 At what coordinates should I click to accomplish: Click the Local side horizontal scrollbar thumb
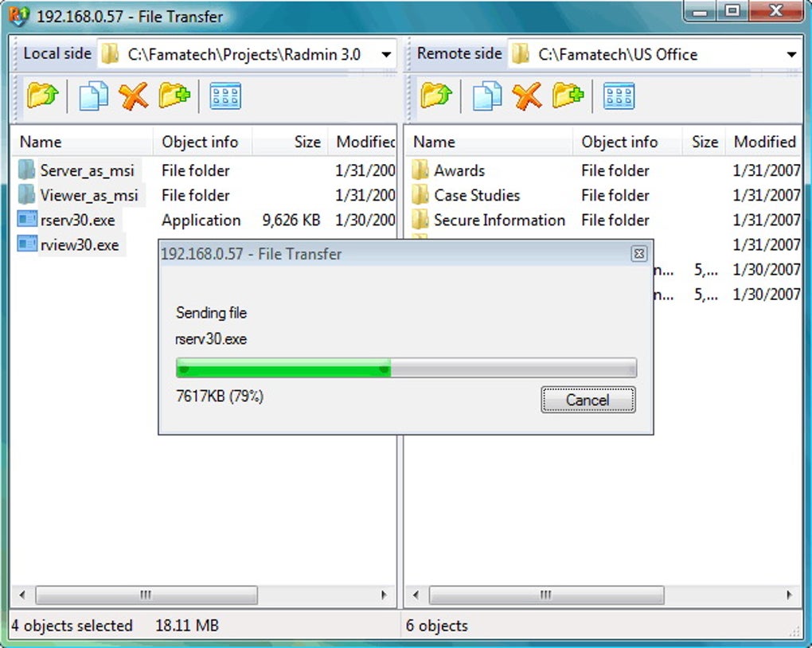146,595
